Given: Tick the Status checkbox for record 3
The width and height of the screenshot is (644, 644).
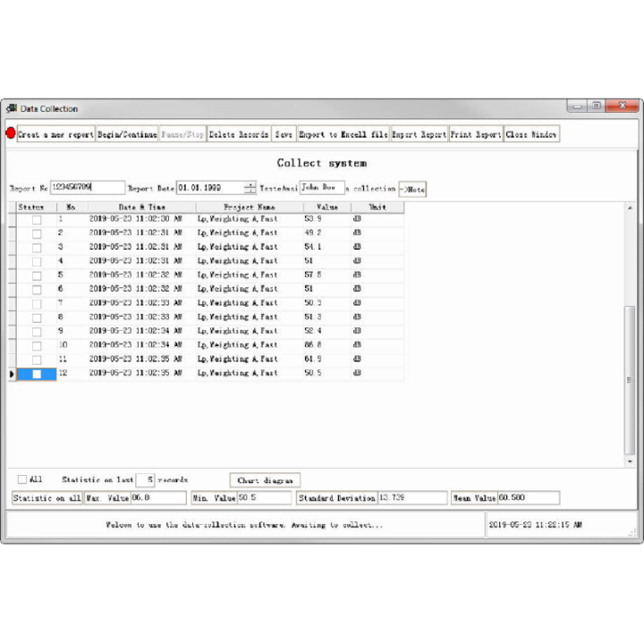Looking at the screenshot, I should coord(37,248).
